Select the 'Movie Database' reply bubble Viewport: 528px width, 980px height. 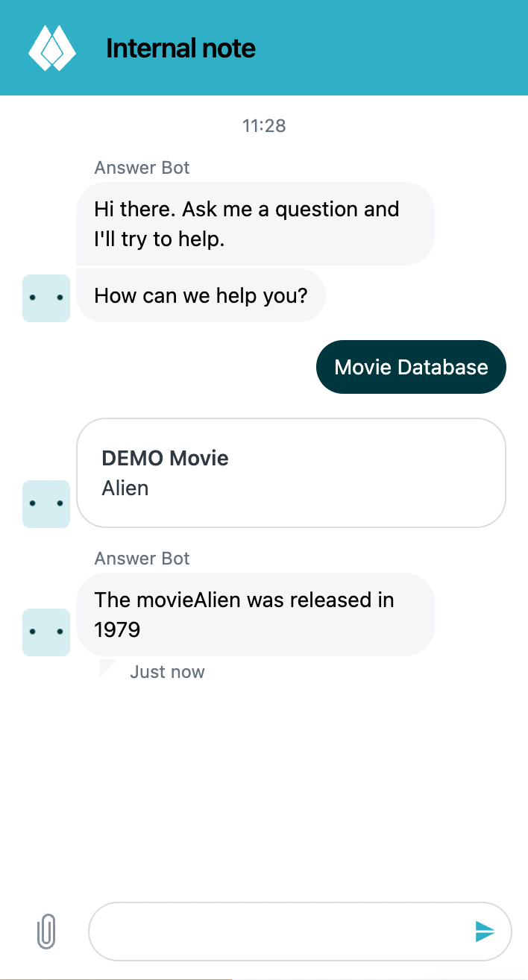point(411,367)
